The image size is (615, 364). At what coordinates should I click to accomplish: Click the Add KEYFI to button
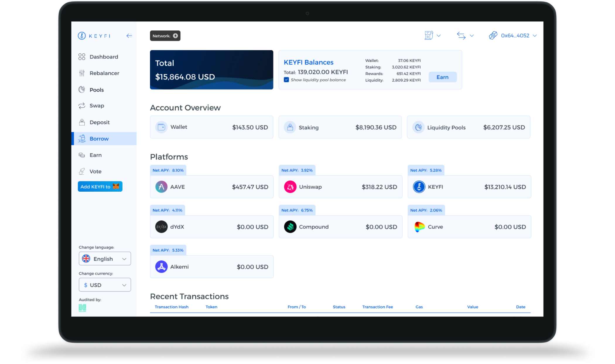[x=100, y=187]
